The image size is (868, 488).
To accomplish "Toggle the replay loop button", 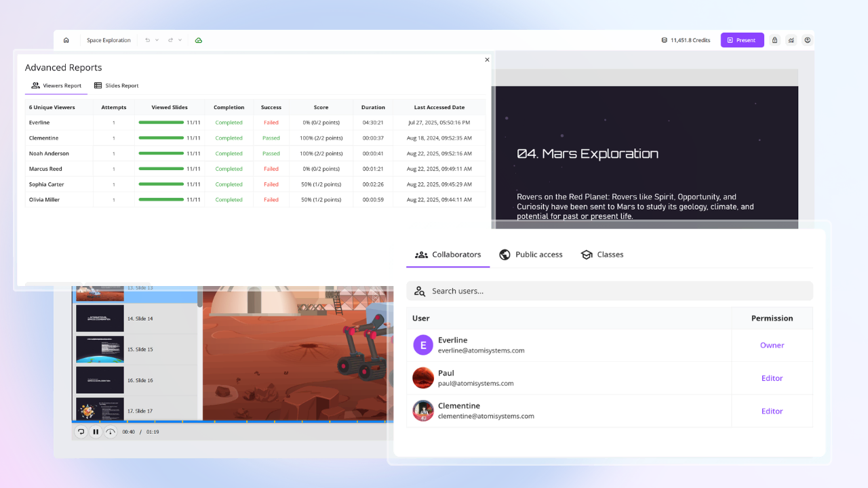I will click(81, 432).
